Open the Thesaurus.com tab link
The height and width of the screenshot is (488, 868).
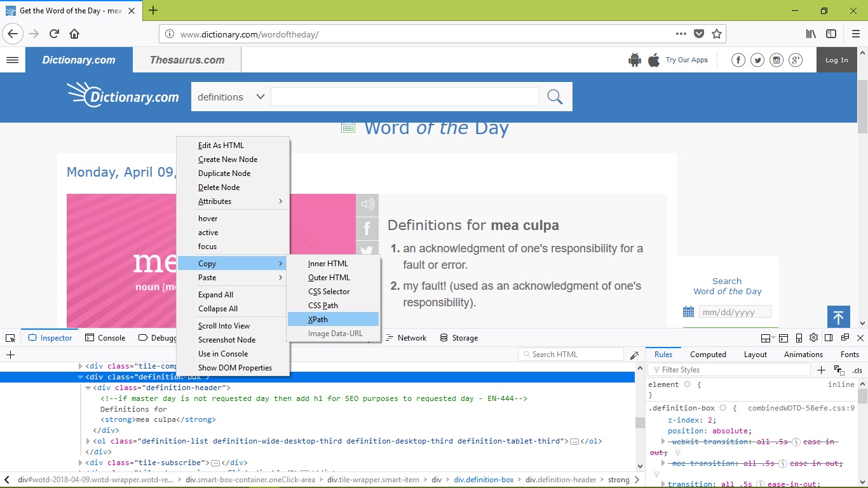[187, 60]
